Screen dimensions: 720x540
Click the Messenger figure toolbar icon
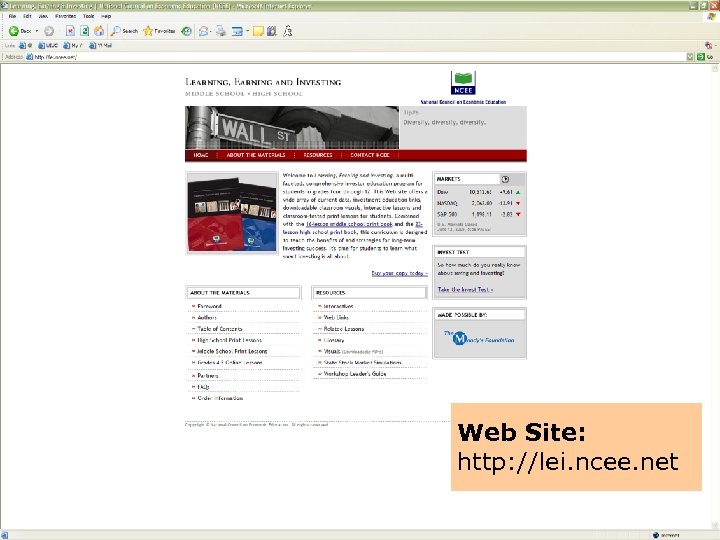(287, 31)
